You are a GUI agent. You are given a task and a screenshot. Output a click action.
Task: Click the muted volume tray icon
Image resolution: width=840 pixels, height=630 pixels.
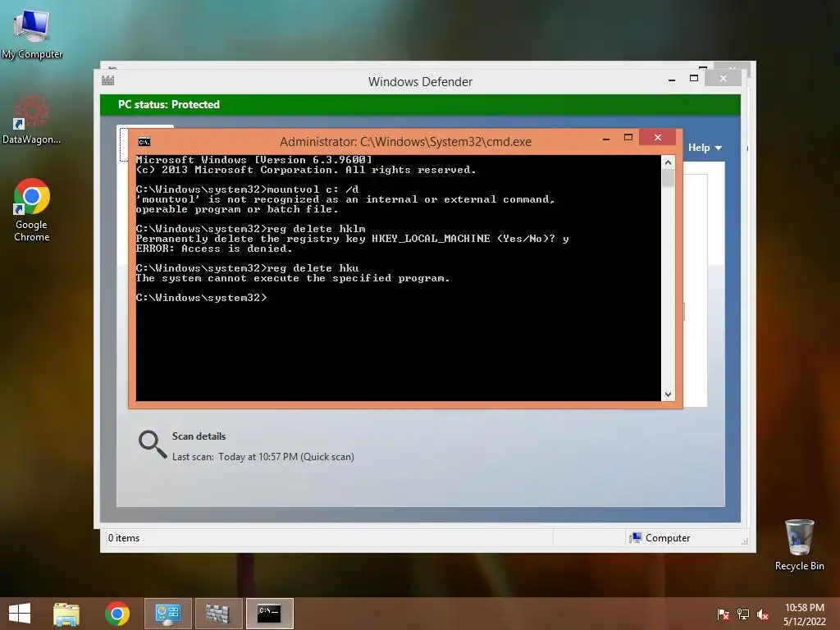(x=763, y=614)
